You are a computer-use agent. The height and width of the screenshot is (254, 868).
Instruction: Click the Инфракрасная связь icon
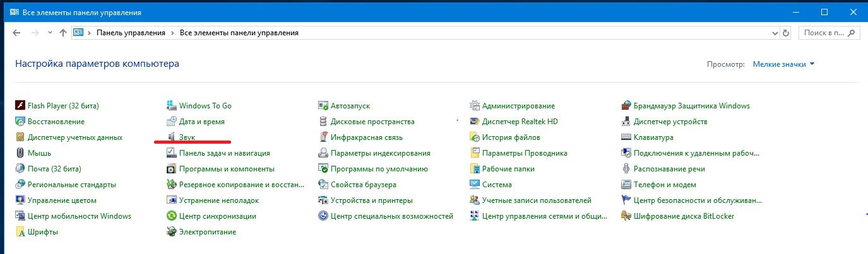[x=323, y=137]
